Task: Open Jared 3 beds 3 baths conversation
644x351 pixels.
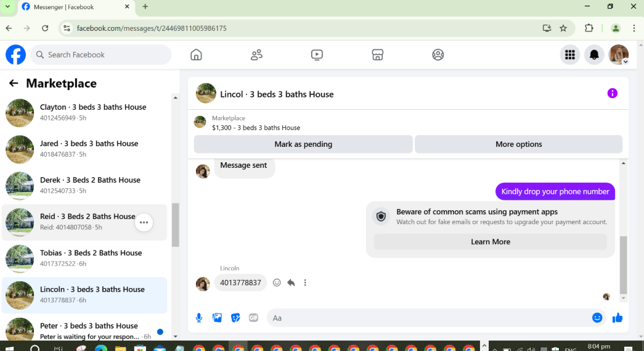Action: pyautogui.click(x=84, y=149)
